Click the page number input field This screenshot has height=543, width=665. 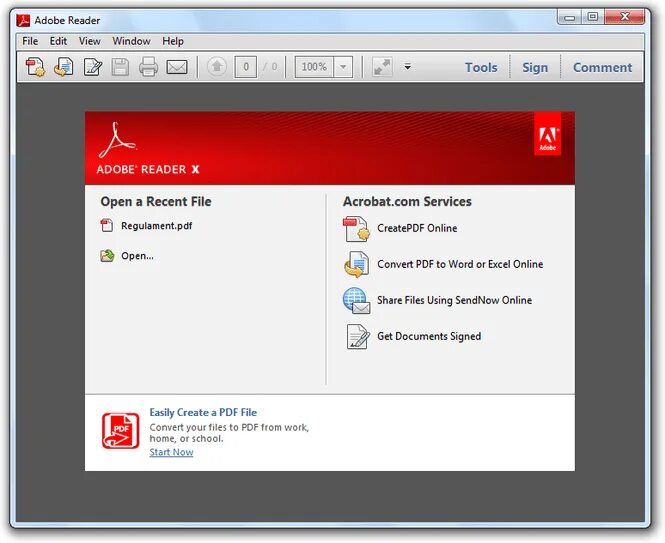pyautogui.click(x=246, y=67)
